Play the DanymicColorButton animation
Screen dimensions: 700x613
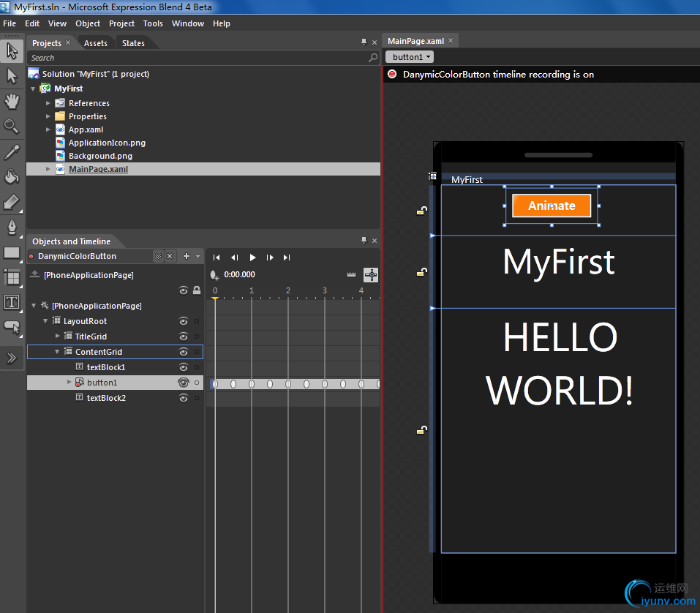click(252, 257)
